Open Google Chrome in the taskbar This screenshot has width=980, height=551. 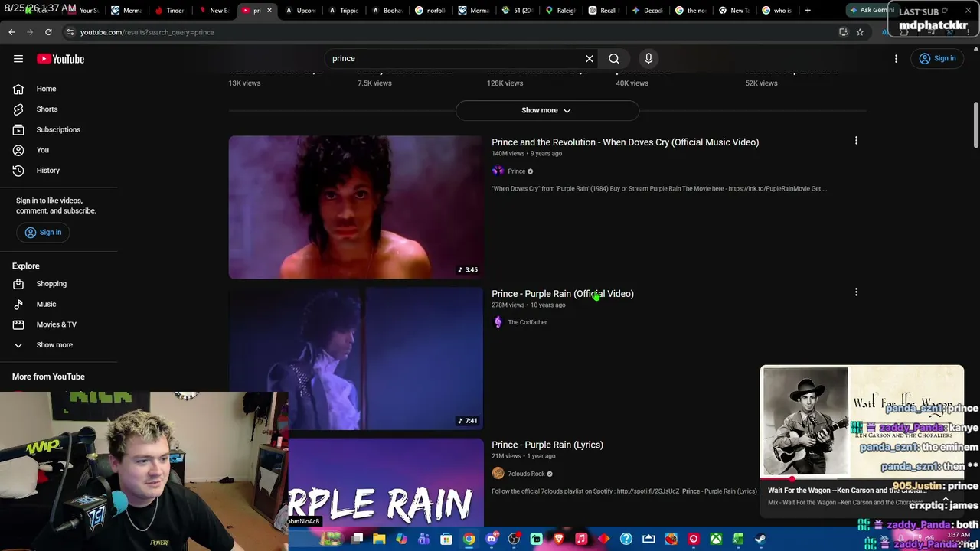tap(469, 539)
